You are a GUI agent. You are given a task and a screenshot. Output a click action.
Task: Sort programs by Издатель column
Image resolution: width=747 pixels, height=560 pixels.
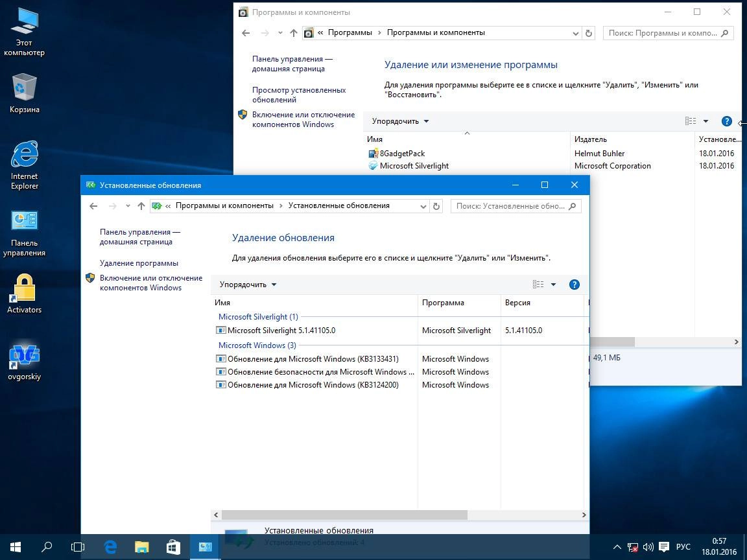coord(632,139)
